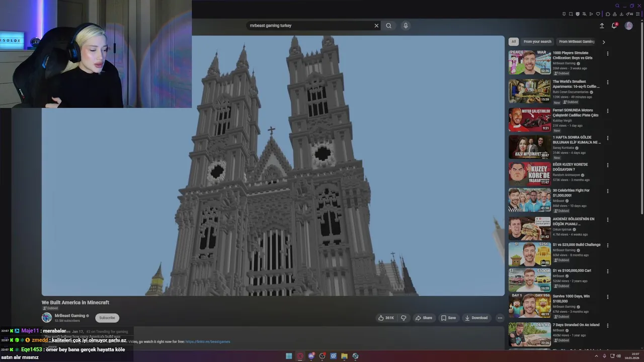Open options menu for $1 vs $25,000 Build video

tap(607, 246)
